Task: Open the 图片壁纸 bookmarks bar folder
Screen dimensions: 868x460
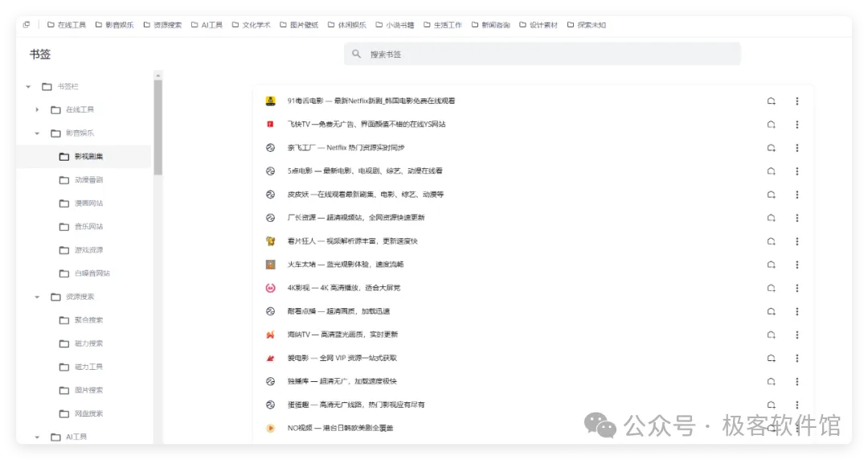Action: click(299, 25)
